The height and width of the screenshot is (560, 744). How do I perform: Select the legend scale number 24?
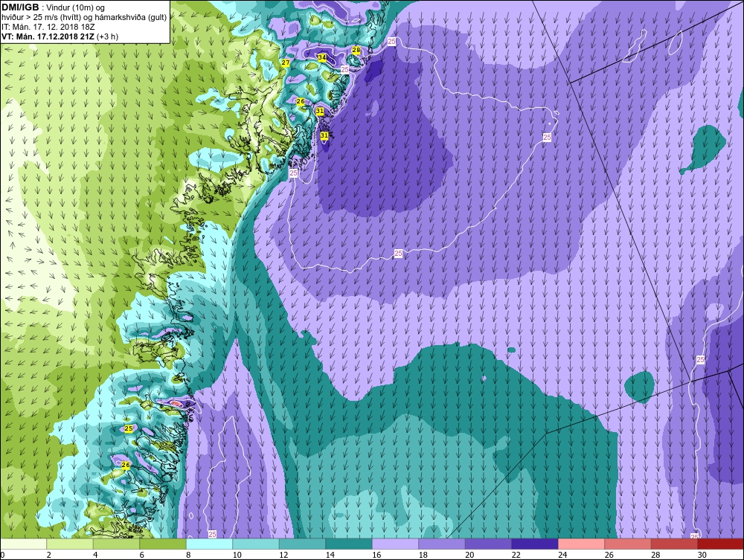coord(562,555)
